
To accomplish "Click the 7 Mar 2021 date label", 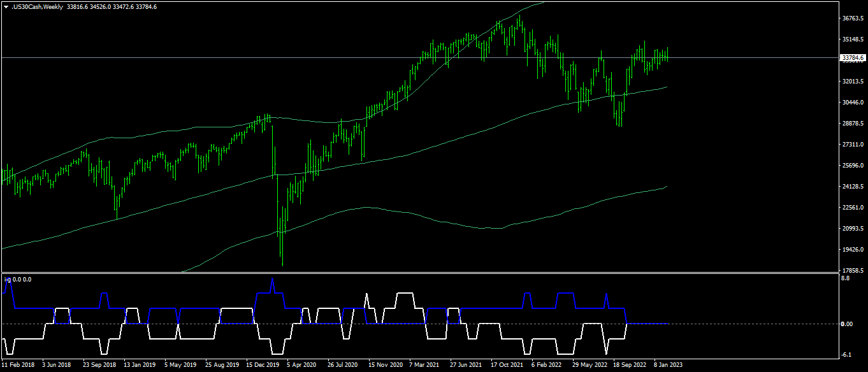I will 425,366.
